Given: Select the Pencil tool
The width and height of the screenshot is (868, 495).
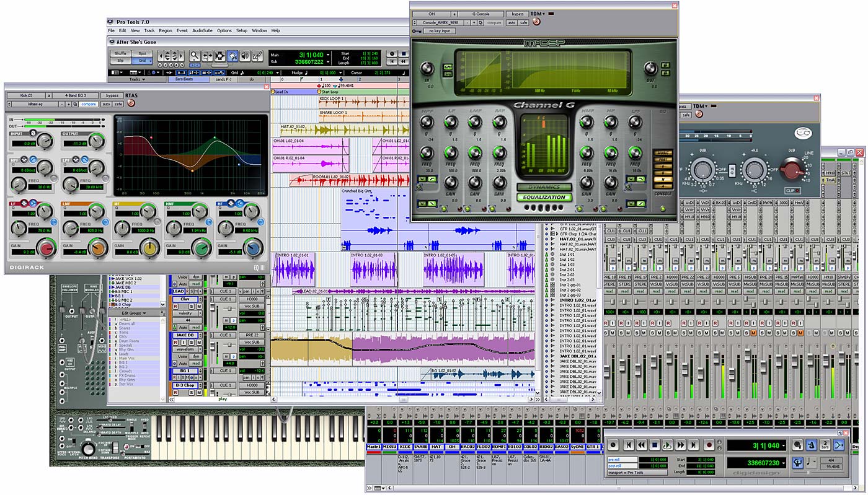Looking at the screenshot, I should 257,55.
